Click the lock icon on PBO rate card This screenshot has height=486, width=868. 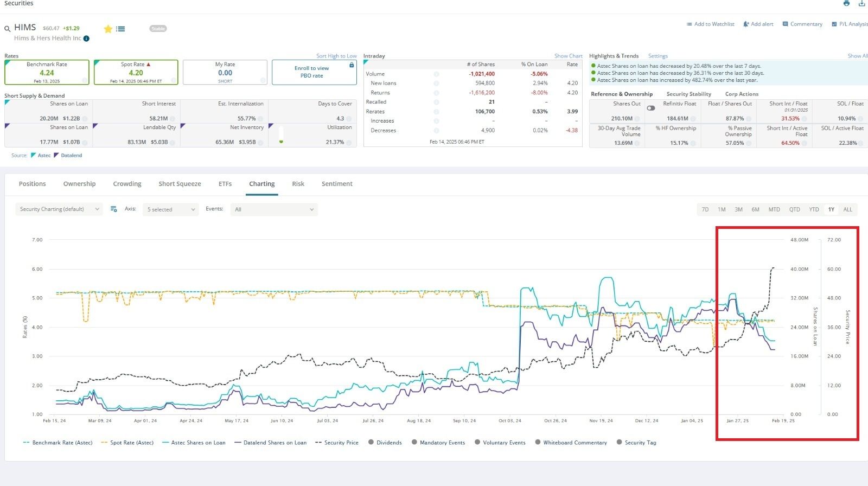pos(352,65)
